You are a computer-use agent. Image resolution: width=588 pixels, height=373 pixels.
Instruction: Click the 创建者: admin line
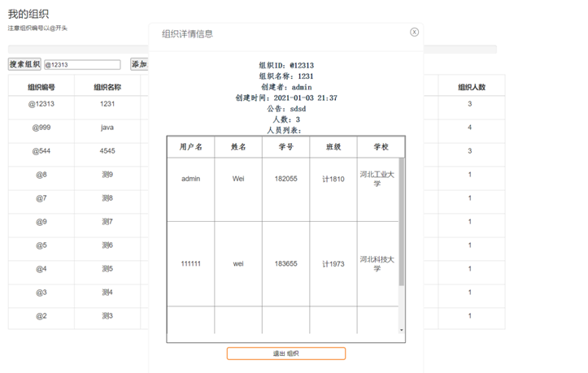[x=286, y=87]
